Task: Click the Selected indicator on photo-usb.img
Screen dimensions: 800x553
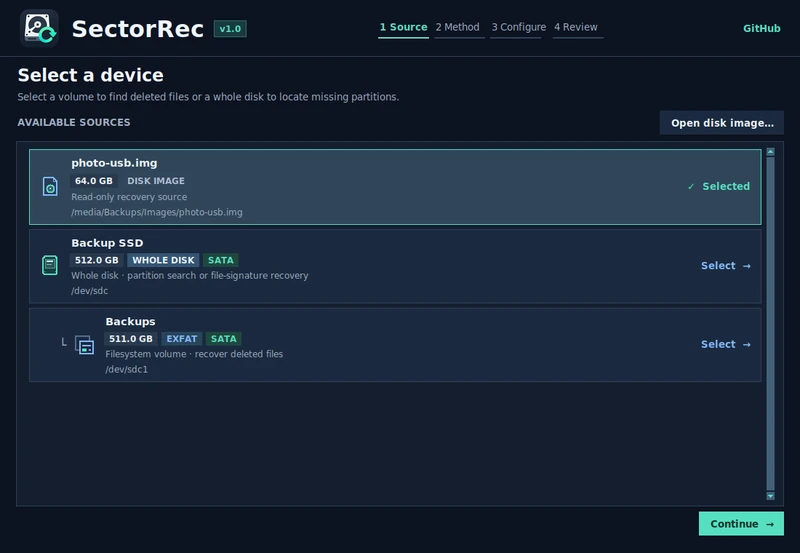Action: tap(719, 186)
